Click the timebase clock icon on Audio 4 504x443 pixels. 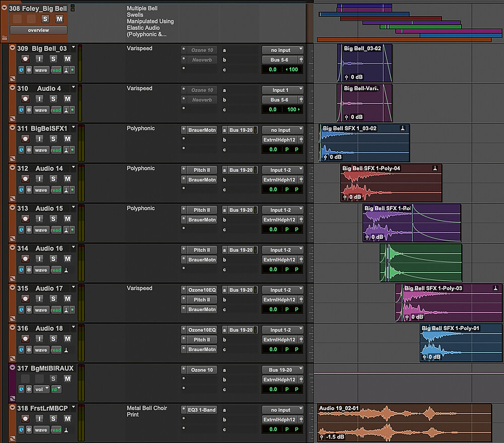pyautogui.click(x=21, y=110)
